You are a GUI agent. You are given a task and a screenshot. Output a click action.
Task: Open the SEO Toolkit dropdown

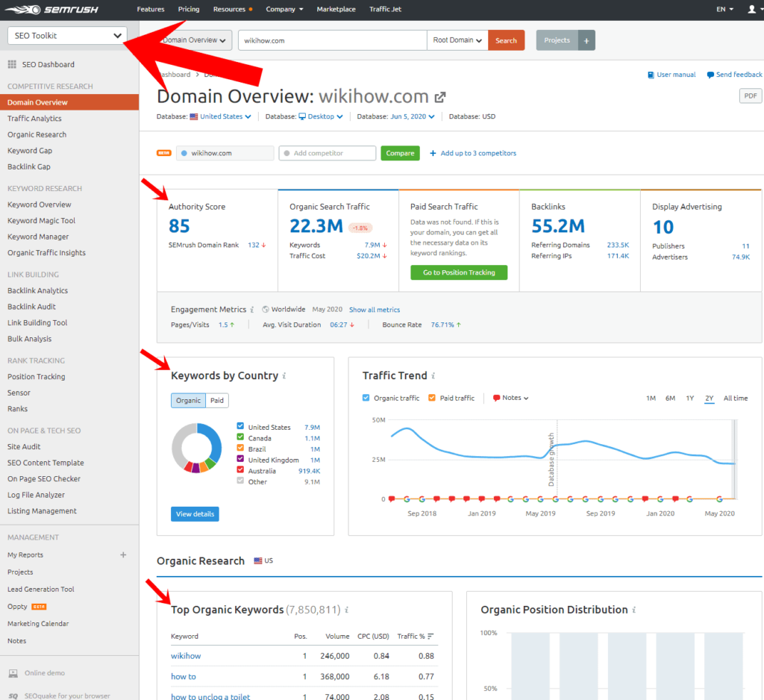[x=66, y=34]
